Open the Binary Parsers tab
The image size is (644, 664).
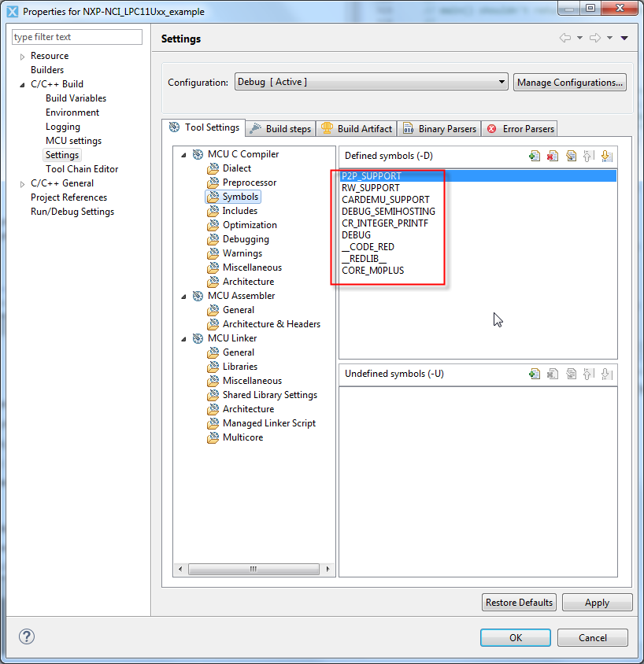[439, 129]
